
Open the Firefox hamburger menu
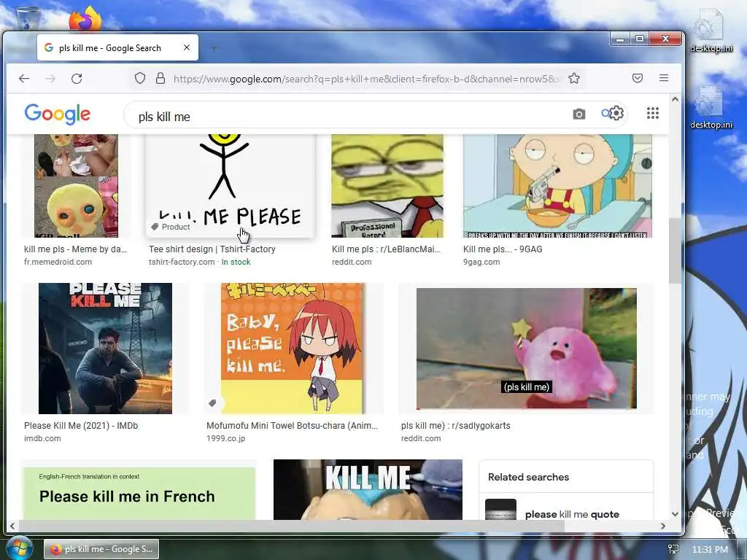(664, 78)
